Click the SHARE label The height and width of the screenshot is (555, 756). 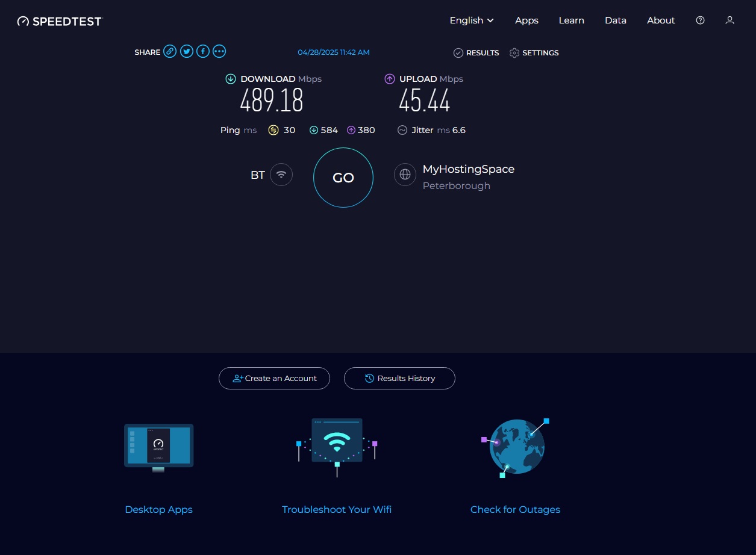click(148, 52)
